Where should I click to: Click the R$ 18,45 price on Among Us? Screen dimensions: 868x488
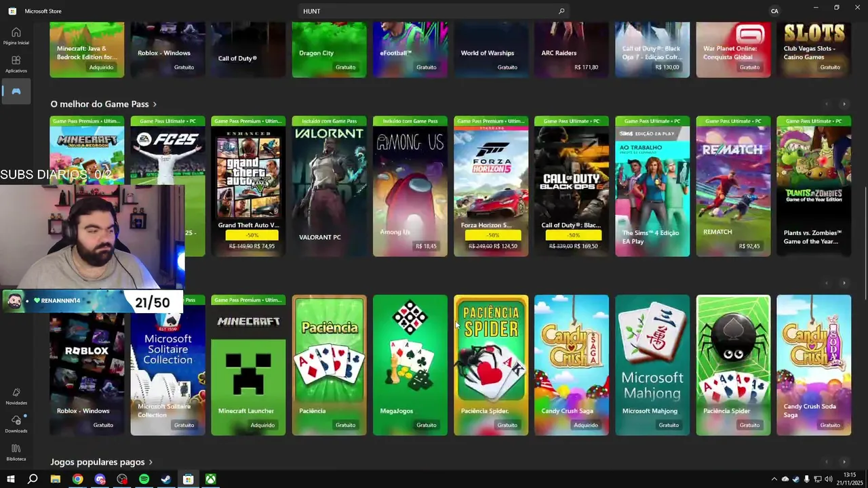click(x=426, y=246)
